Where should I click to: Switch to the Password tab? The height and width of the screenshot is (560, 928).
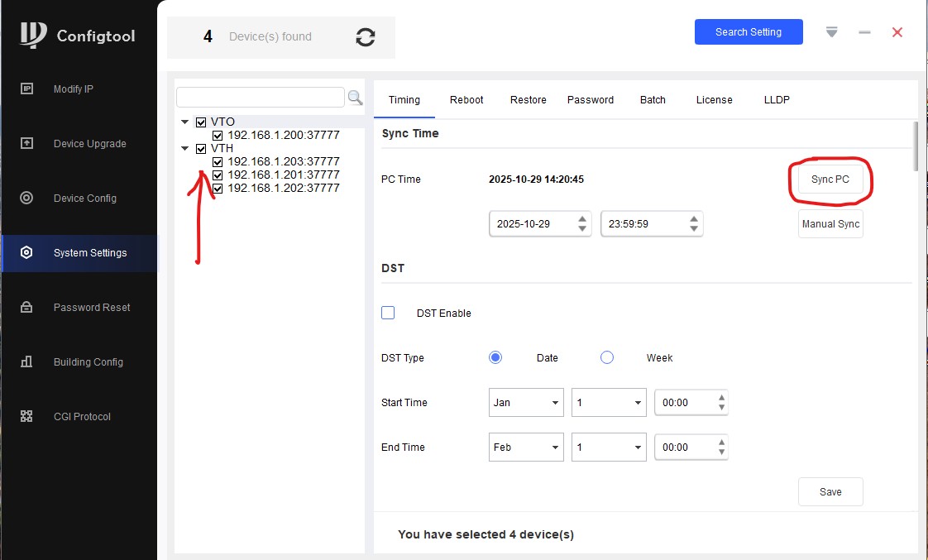point(590,100)
